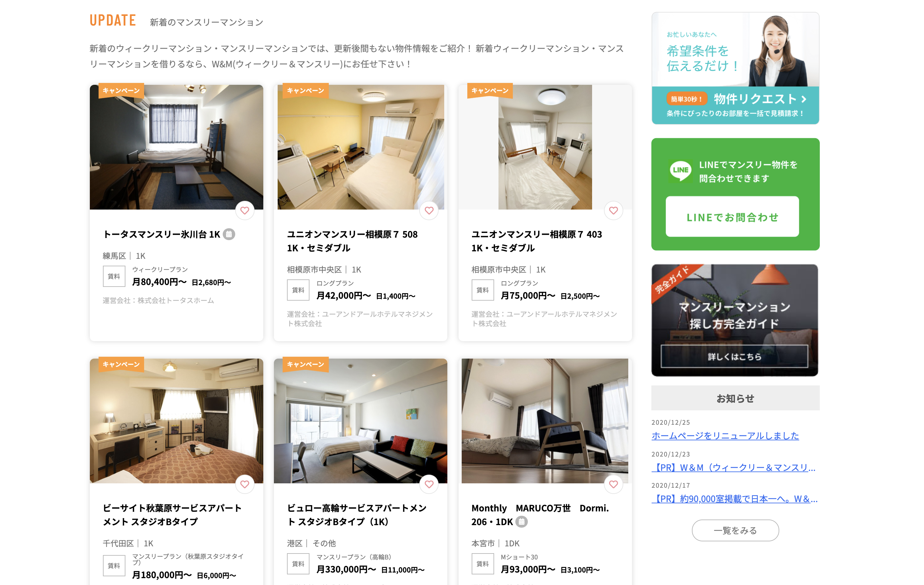The height and width of the screenshot is (585, 924).
Task: Open ユニオンマンスリー相模原7 508 room photo
Action: [x=361, y=147]
